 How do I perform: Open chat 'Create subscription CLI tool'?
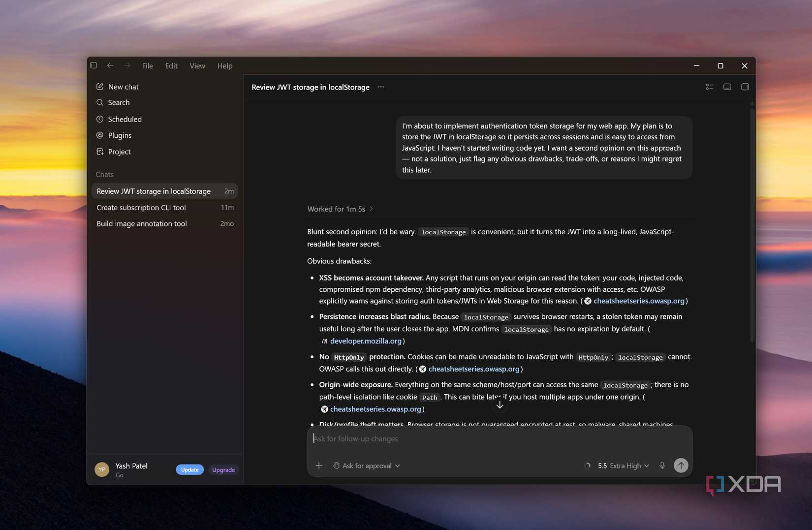pyautogui.click(x=165, y=208)
